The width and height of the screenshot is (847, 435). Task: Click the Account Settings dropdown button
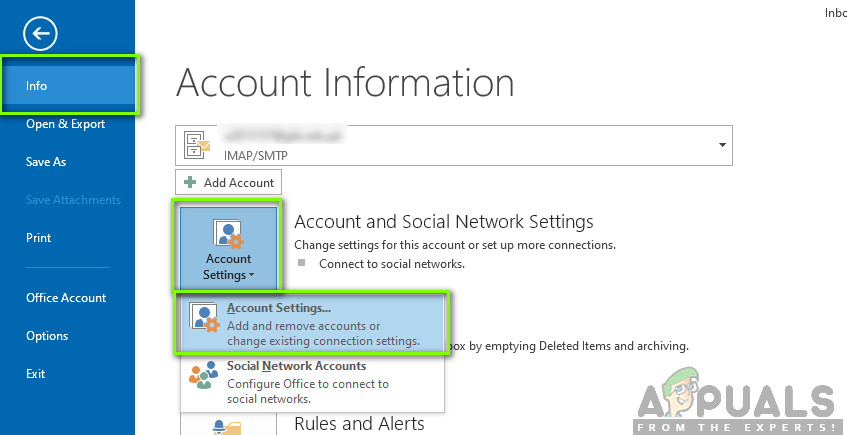coord(228,248)
